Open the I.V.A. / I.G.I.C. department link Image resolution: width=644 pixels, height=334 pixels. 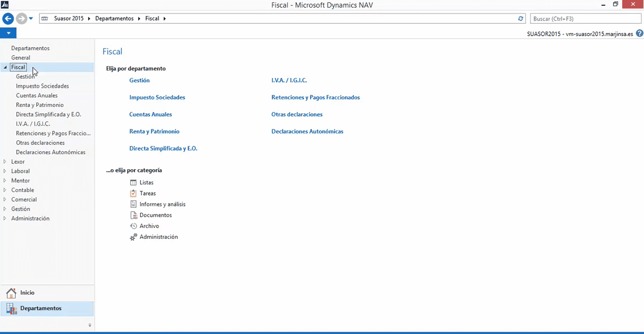click(289, 80)
